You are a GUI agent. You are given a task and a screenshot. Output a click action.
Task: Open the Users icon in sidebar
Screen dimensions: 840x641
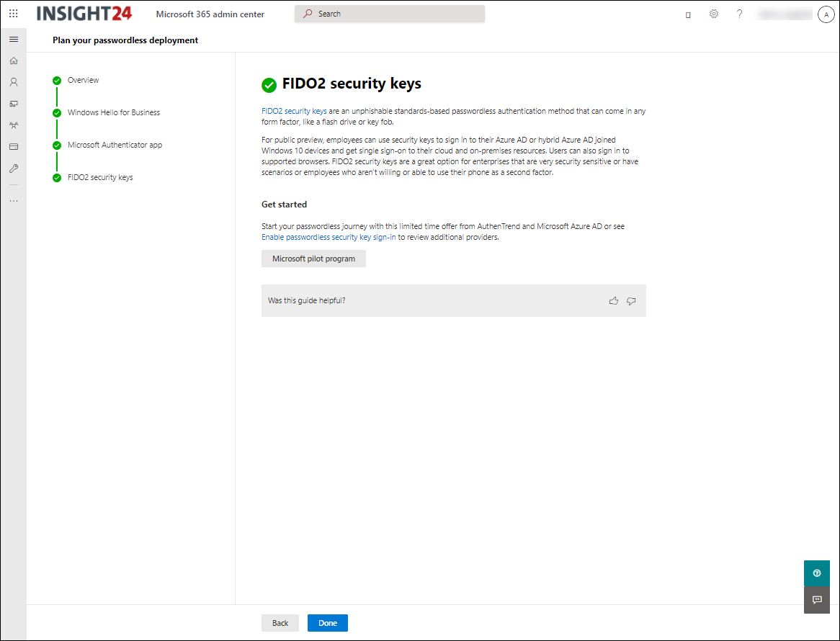(x=13, y=82)
